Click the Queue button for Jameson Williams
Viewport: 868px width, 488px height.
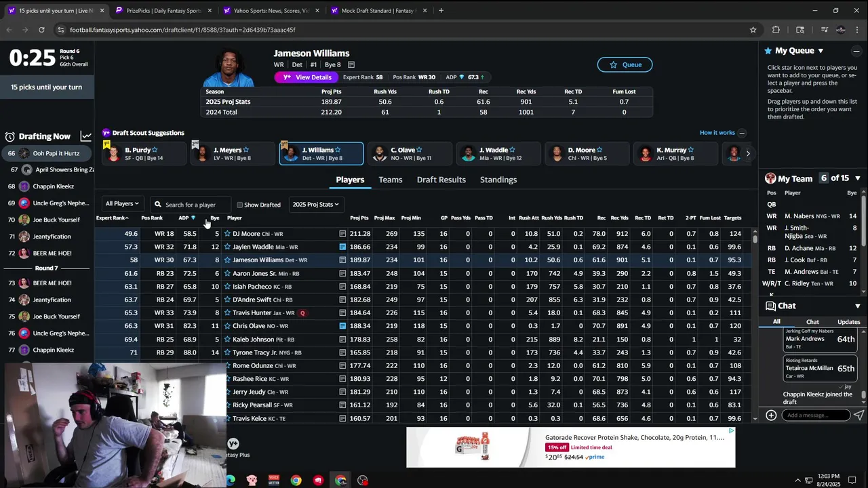625,64
